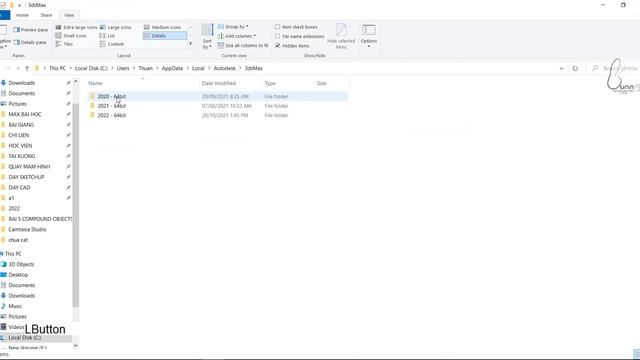The width and height of the screenshot is (640, 360).
Task: Toggle the Details pane
Action: [x=30, y=42]
